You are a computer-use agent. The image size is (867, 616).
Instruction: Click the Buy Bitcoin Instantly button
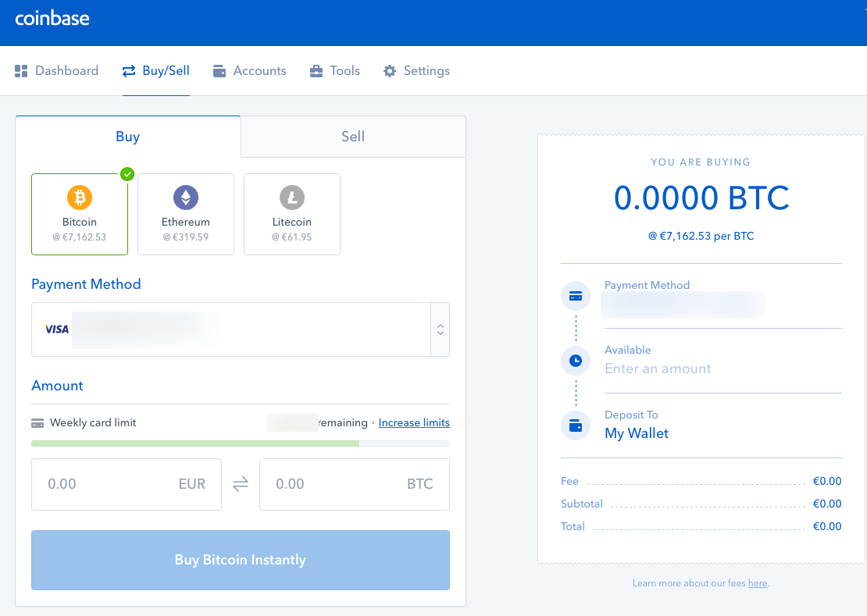[x=241, y=561]
